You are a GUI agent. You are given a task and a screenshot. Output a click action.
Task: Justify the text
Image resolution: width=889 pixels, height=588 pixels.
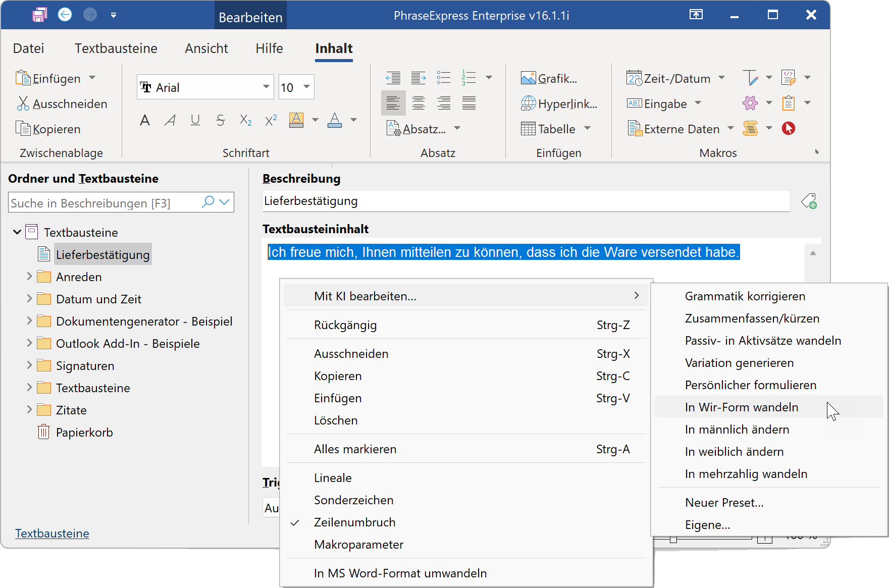[469, 103]
